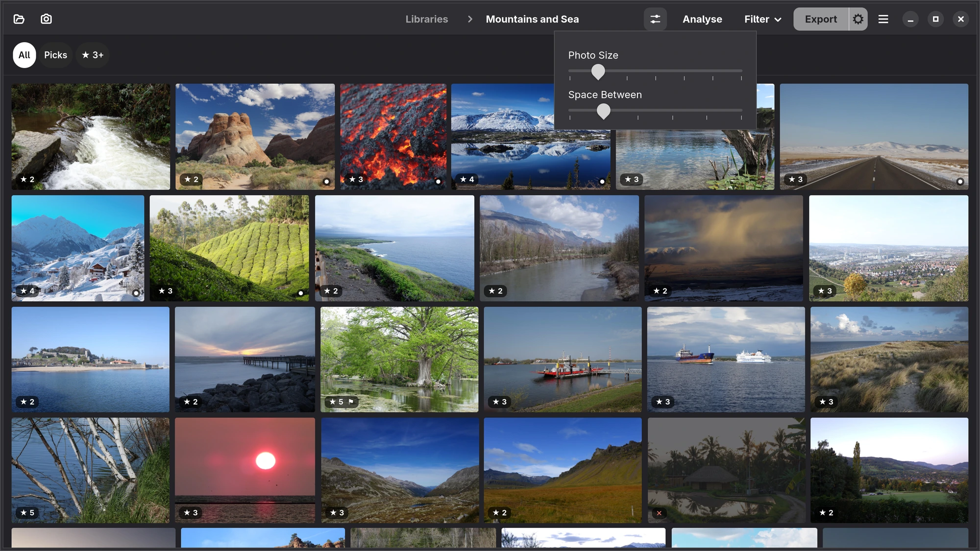Open the coastal dunes grass photo
Viewport: 980px width, 551px height.
[x=889, y=359]
